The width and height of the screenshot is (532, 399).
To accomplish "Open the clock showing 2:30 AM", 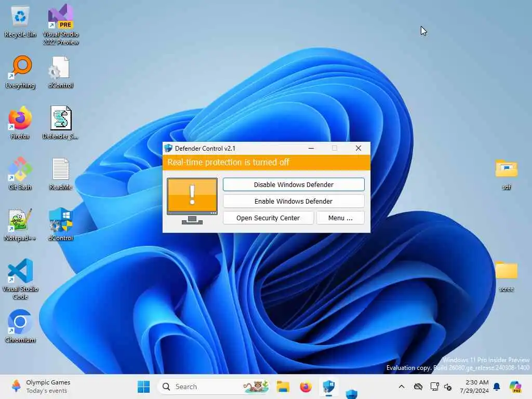I will 474,387.
